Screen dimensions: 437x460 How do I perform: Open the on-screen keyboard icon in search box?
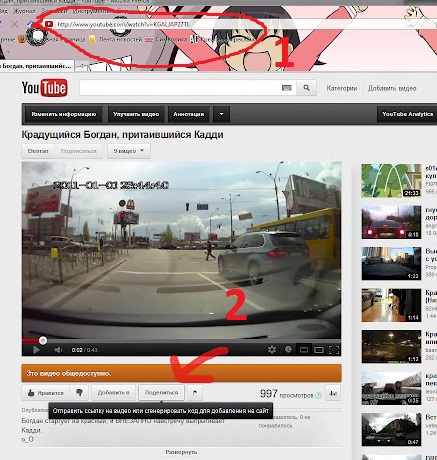click(287, 88)
